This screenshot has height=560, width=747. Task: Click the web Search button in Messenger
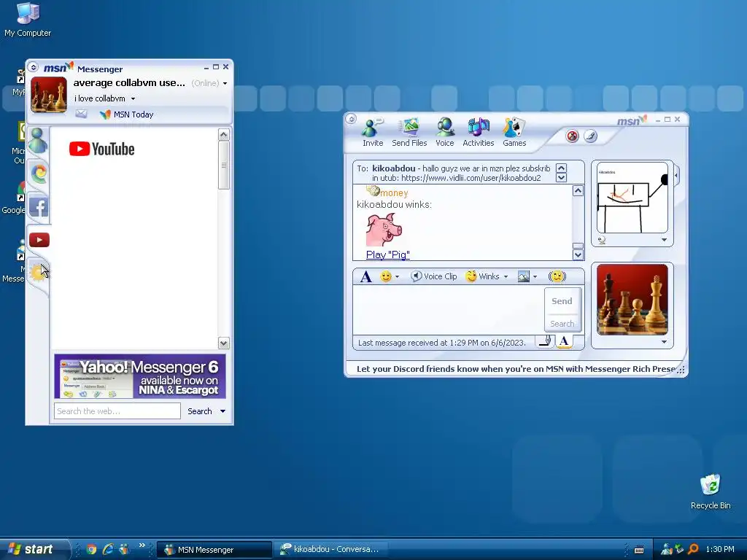pos(200,411)
